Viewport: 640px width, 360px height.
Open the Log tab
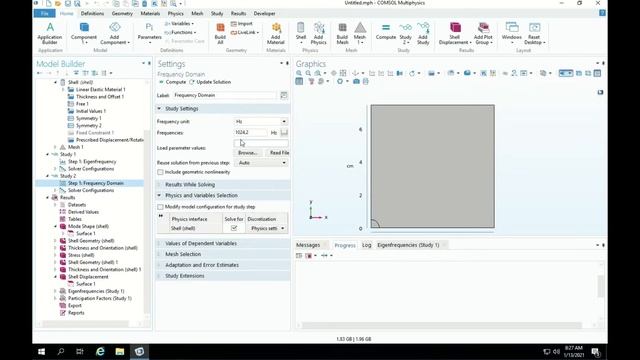click(x=367, y=245)
